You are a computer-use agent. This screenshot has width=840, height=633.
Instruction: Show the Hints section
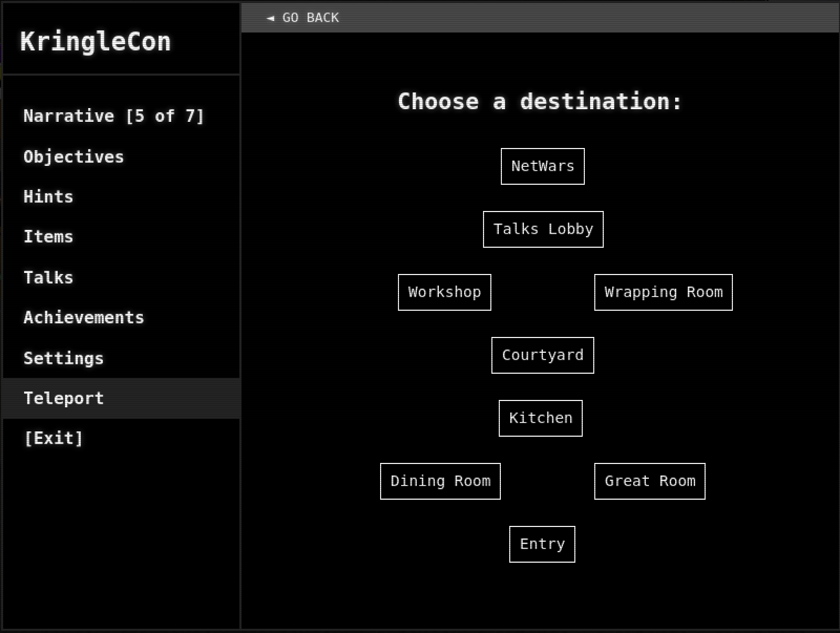(48, 197)
